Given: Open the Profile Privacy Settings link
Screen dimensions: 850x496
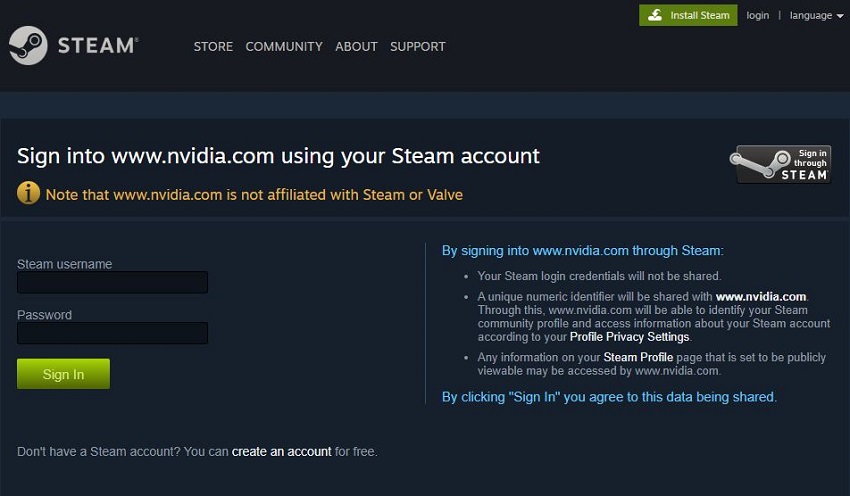Looking at the screenshot, I should [x=629, y=337].
